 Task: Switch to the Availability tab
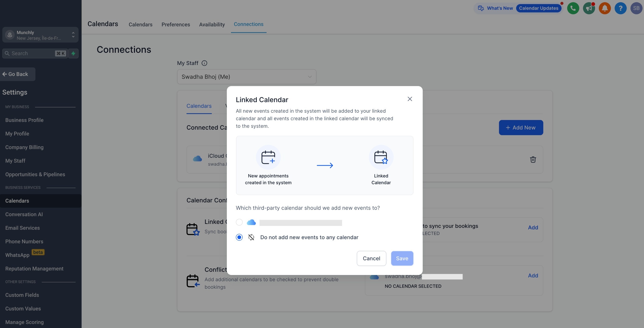[x=212, y=24]
